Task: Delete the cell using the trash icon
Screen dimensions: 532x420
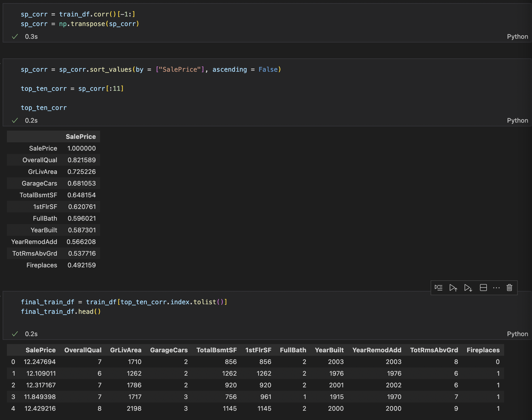Action: (509, 288)
